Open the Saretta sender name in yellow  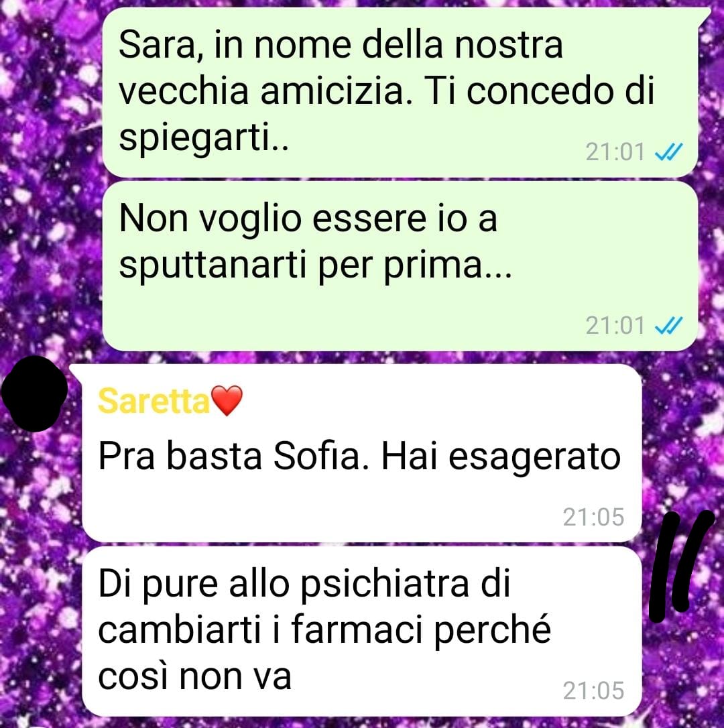(x=154, y=401)
